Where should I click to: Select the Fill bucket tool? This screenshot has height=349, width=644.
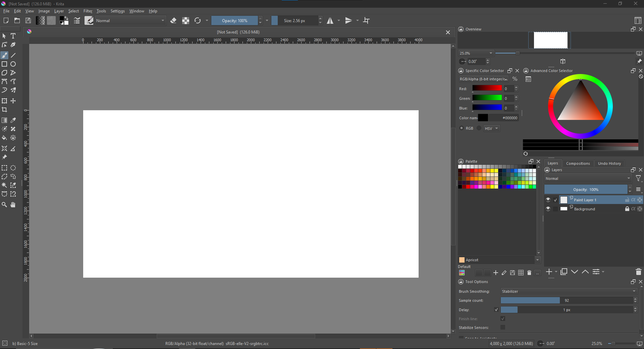tap(4, 138)
